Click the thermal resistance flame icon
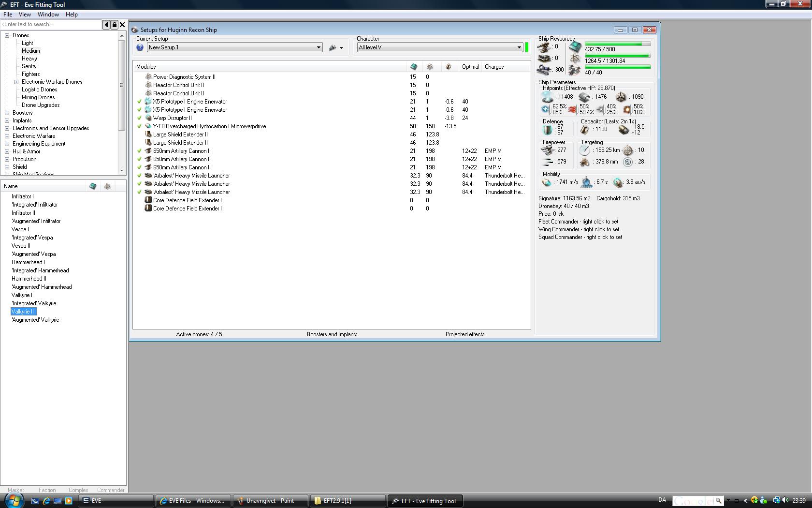 pos(573,109)
